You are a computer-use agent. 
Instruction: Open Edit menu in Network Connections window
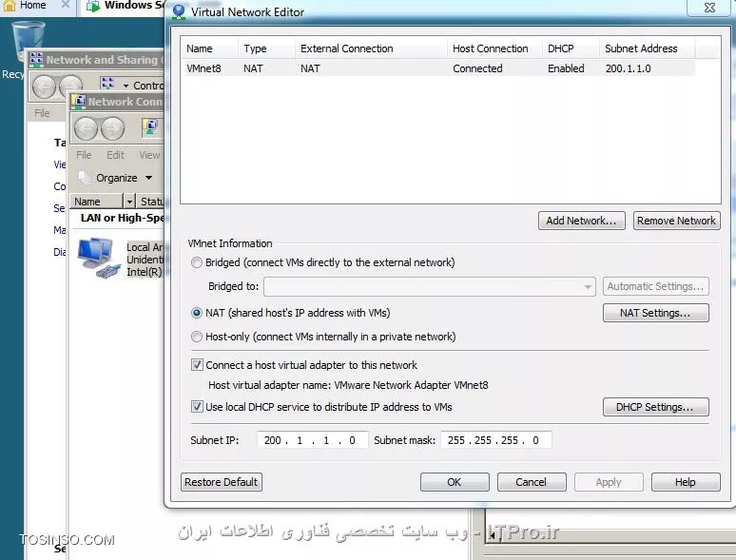coord(115,155)
